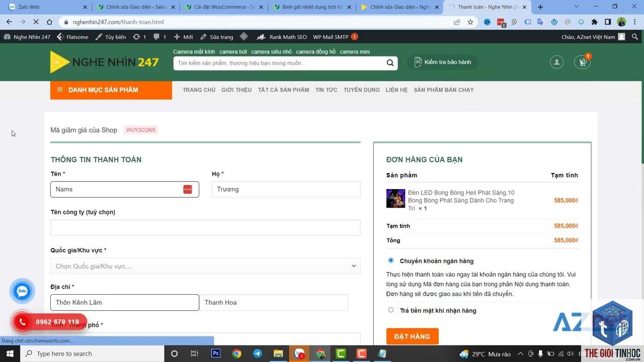Open Chrome profile avatar
The height and width of the screenshot is (362, 644).
[621, 22]
